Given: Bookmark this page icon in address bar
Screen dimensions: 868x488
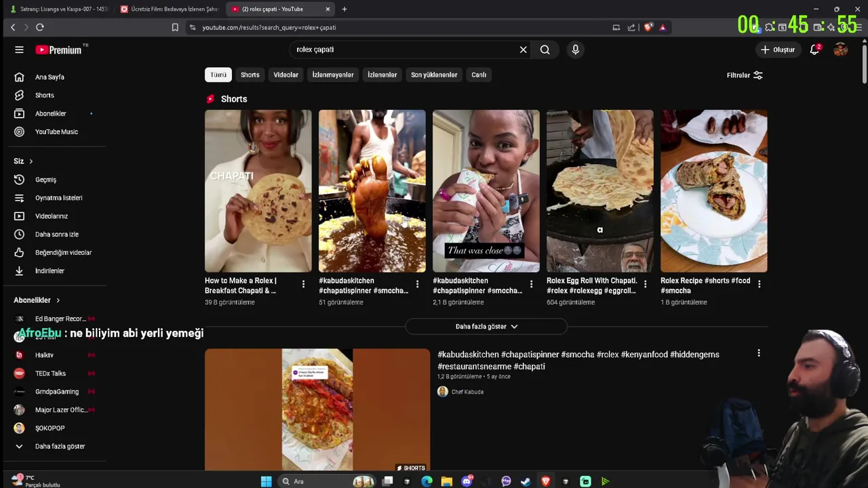Looking at the screenshot, I should click(x=175, y=27).
